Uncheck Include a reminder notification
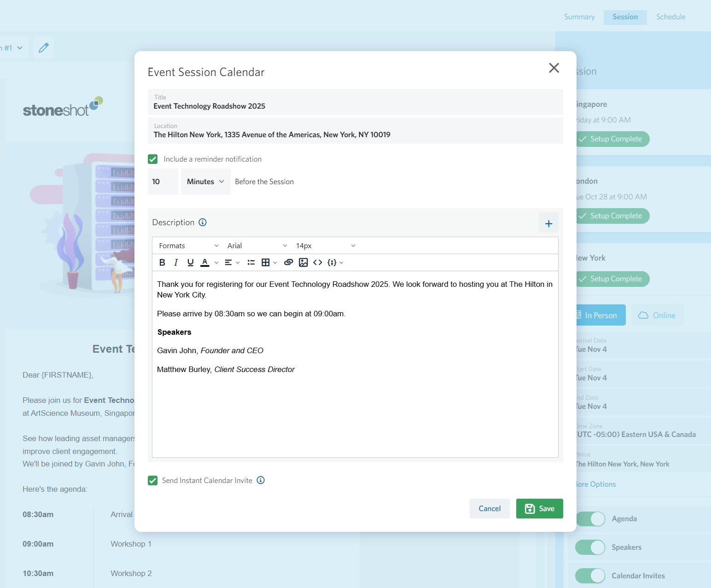711x588 pixels. [x=152, y=159]
